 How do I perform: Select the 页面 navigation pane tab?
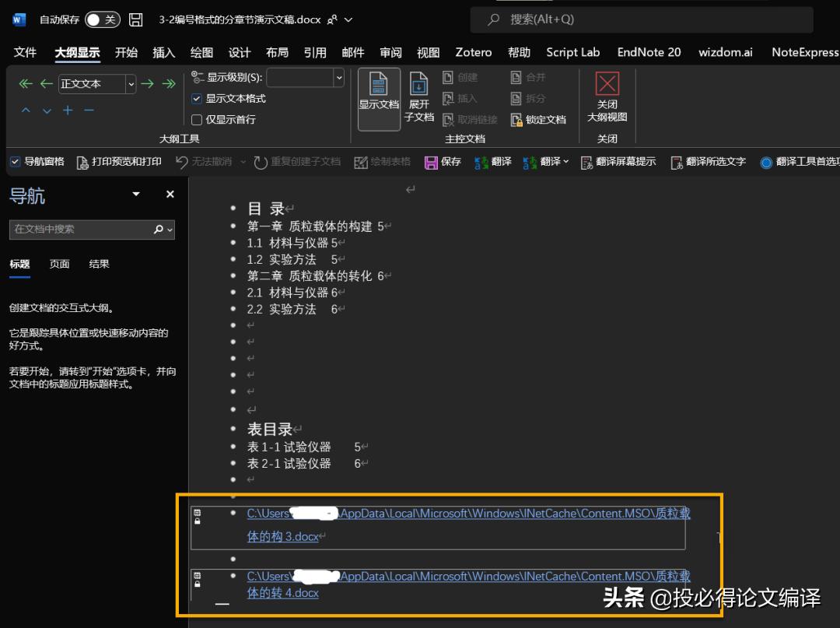(59, 264)
